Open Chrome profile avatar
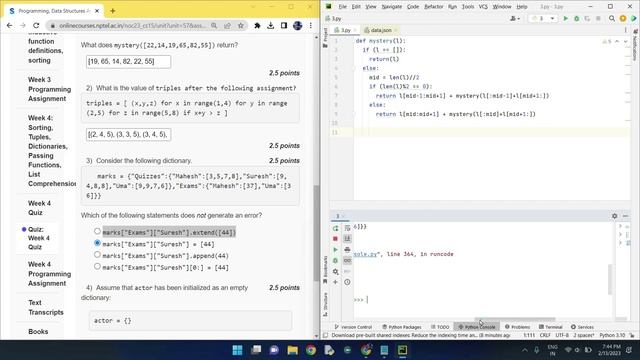This screenshot has width=640, height=360. click(298, 26)
